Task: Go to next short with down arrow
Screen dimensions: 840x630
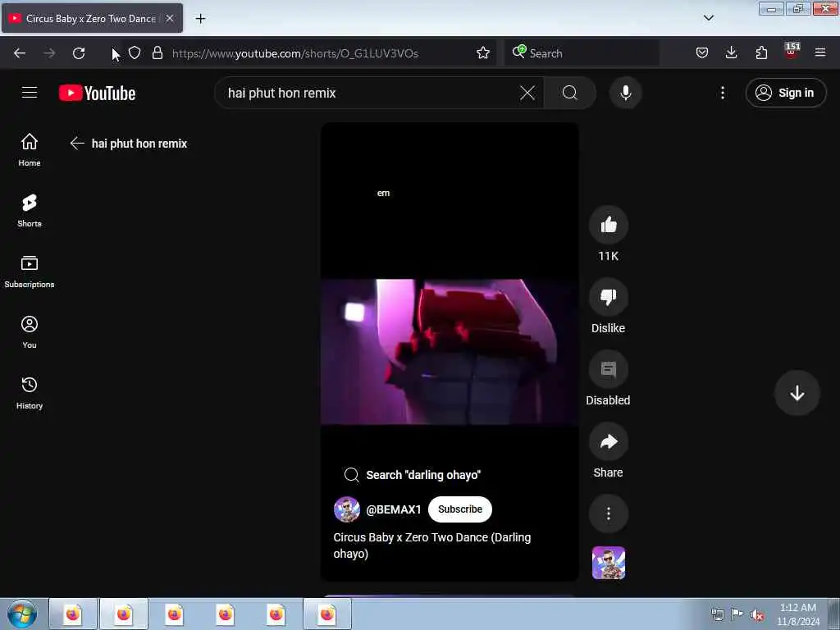Action: [797, 393]
